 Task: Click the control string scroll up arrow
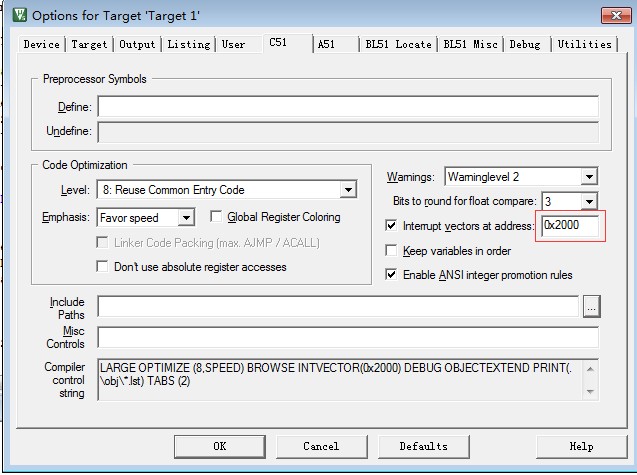[590, 369]
